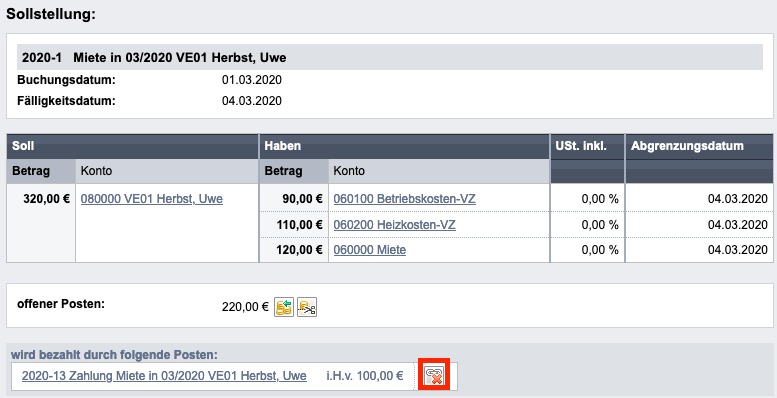Screen dimensions: 777x398
Task: Open account 080000 VE01 Herbst, Uwe
Action: [x=152, y=199]
